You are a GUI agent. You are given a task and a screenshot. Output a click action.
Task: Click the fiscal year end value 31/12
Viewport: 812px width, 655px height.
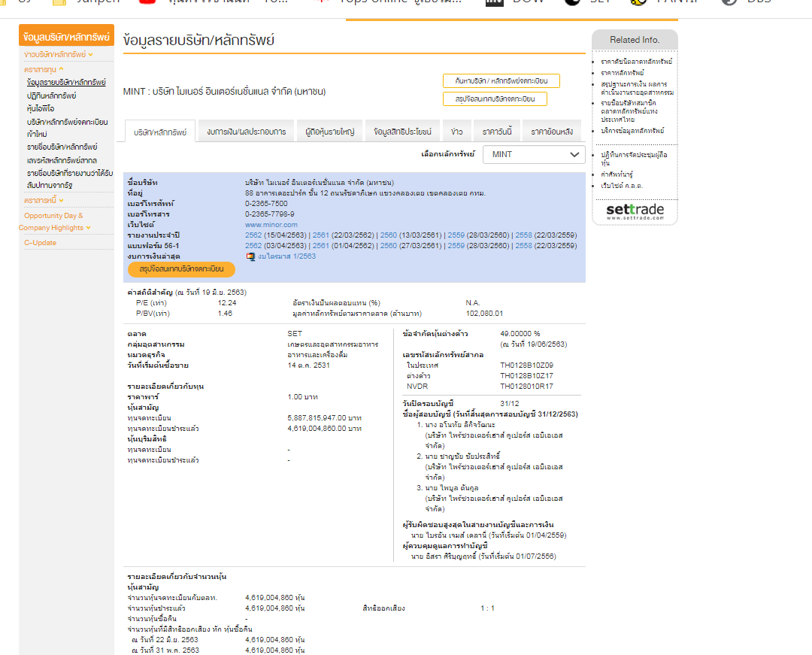[x=510, y=403]
